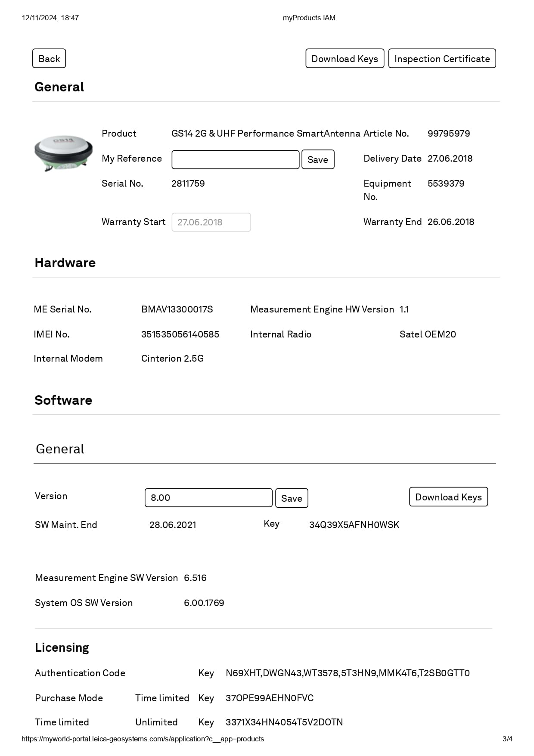This screenshot has height=756, width=534.
Task: Click the Time limited value beside Purchase Mode
Action: (162, 698)
